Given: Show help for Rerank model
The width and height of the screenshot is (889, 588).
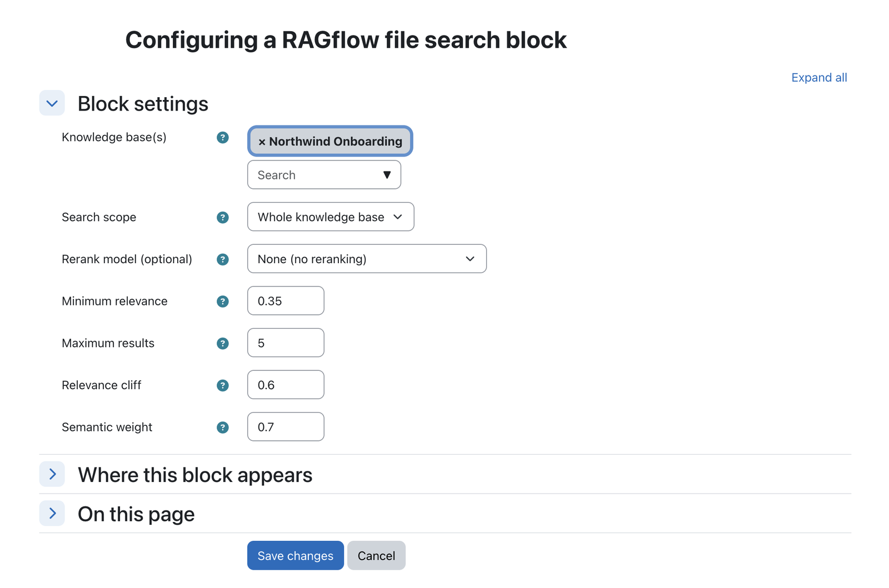Looking at the screenshot, I should click(x=223, y=259).
